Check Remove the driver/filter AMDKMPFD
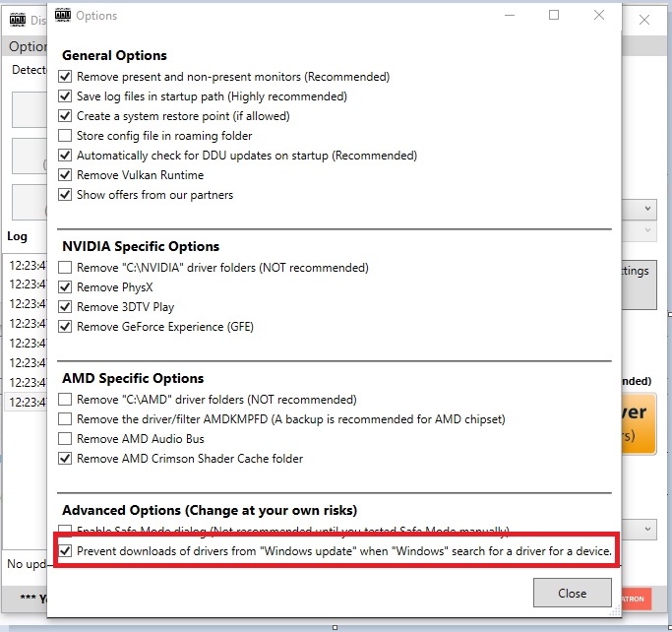 point(65,419)
